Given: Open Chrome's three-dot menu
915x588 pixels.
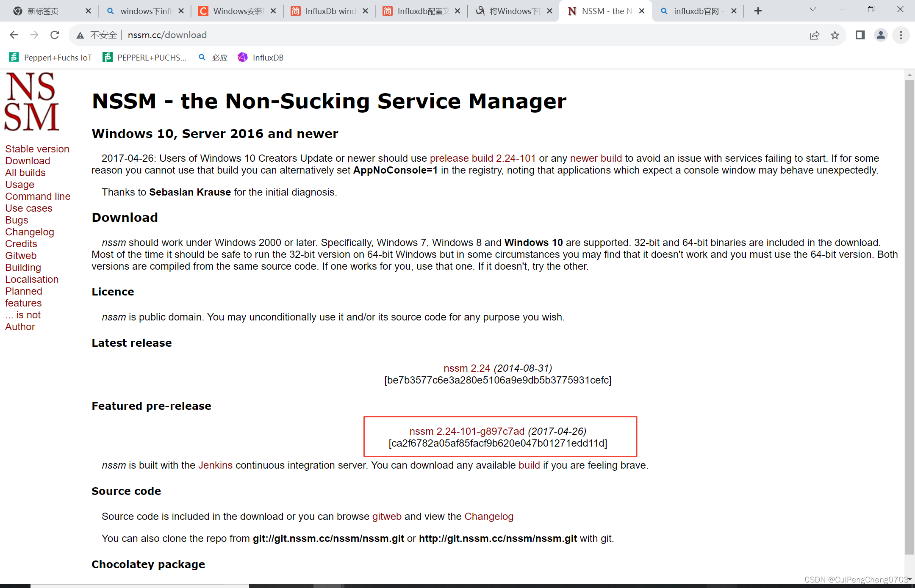Looking at the screenshot, I should (x=901, y=35).
